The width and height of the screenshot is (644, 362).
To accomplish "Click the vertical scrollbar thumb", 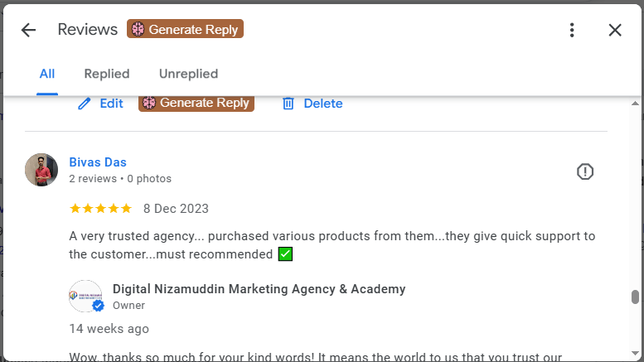I will point(636,297).
